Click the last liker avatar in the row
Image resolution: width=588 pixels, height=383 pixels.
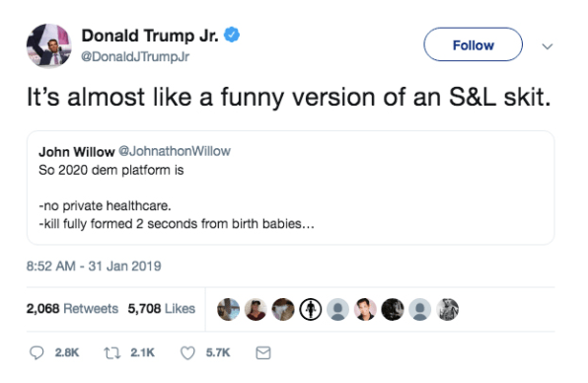coord(447,310)
